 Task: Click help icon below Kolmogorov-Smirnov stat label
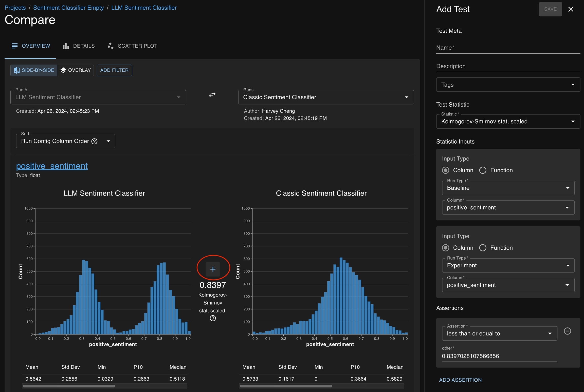[x=213, y=318]
